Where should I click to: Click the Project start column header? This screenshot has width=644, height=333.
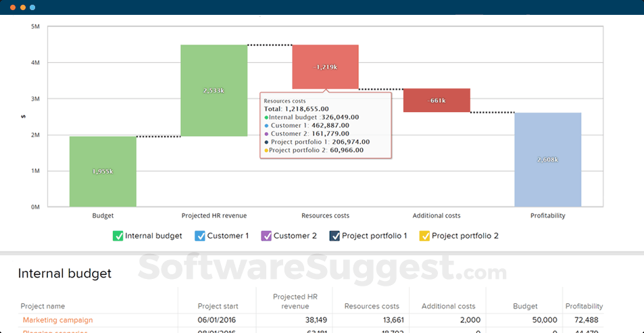[219, 306]
